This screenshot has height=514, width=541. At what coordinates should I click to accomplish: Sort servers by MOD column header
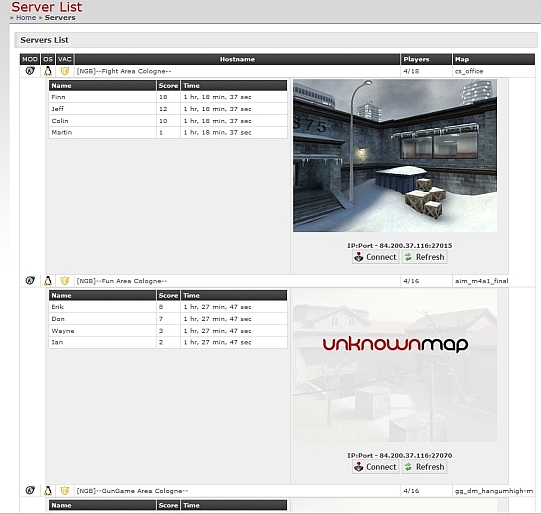(x=30, y=59)
